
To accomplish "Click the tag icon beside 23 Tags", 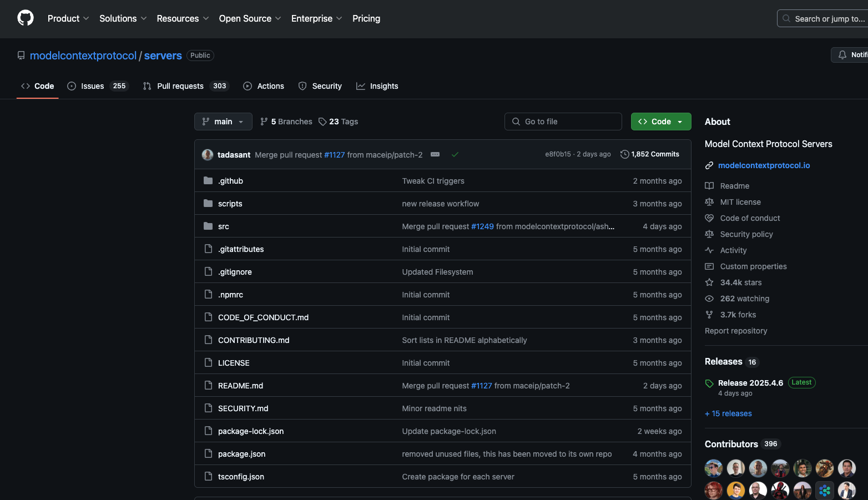I will tap(322, 122).
